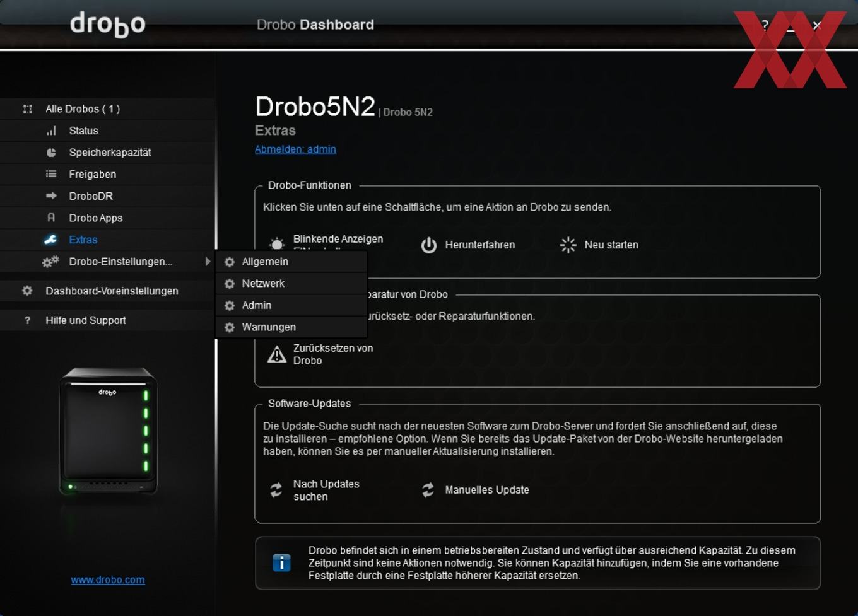
Task: Click the Extras wrench icon
Action: coord(50,240)
